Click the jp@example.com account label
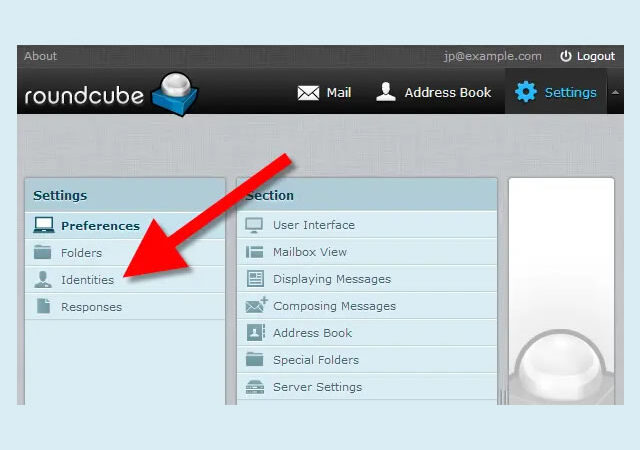The height and width of the screenshot is (450, 640). pyautogui.click(x=493, y=56)
